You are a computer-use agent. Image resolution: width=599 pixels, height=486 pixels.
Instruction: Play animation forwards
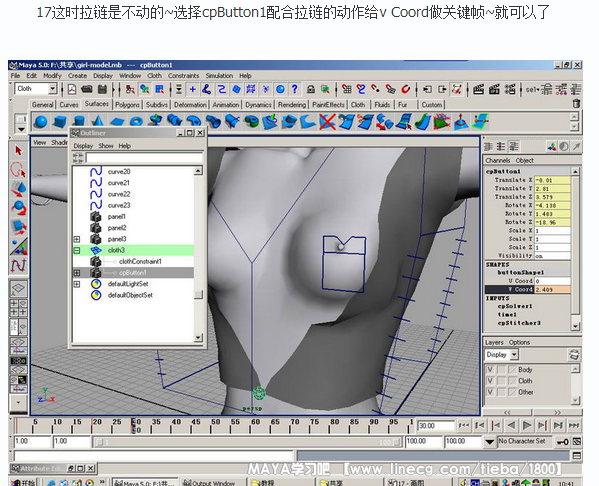[526, 425]
